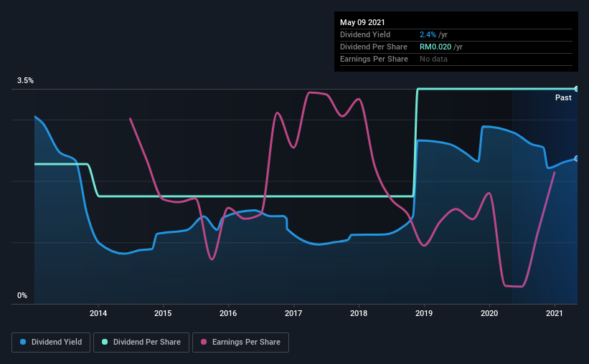The image size is (589, 364).
Task: Click the 2014 x-axis year label
Action: coord(98,313)
